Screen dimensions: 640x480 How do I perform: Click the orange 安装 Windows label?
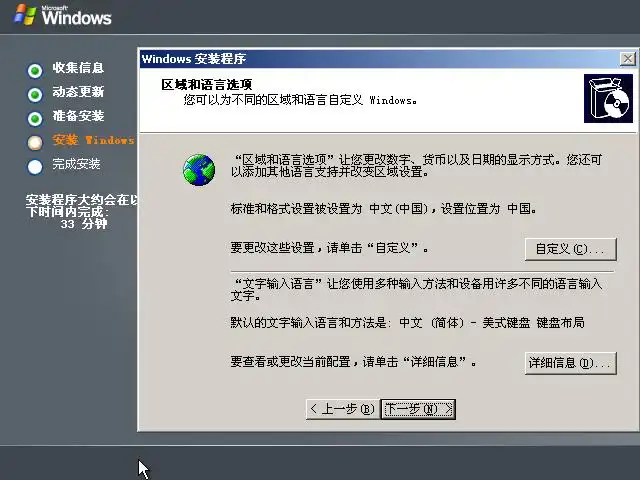[x=93, y=140]
